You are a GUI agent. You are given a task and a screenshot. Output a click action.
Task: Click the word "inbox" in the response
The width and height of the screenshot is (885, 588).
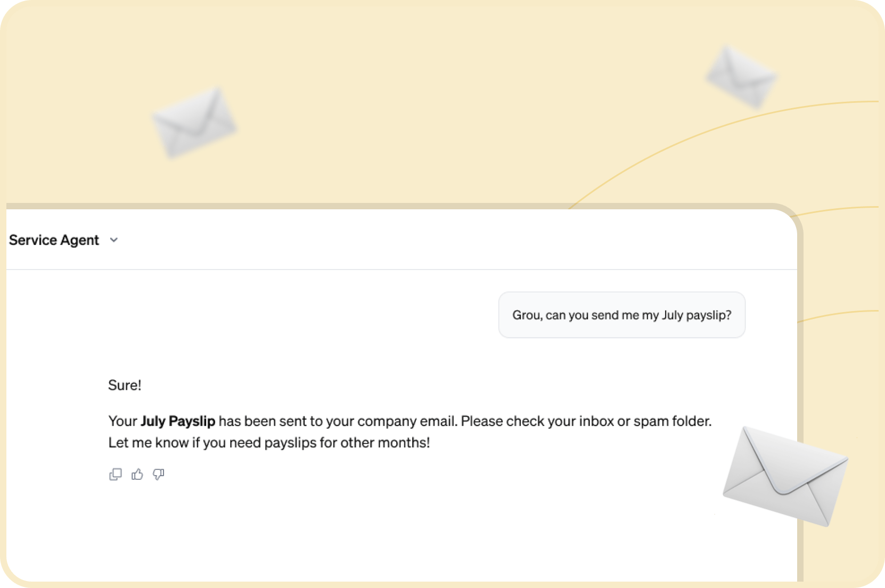click(x=596, y=421)
